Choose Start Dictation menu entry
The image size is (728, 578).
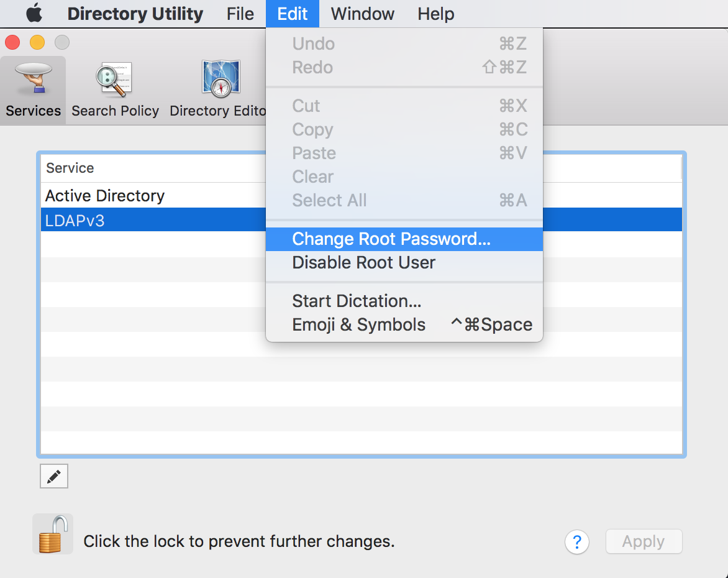tap(357, 301)
